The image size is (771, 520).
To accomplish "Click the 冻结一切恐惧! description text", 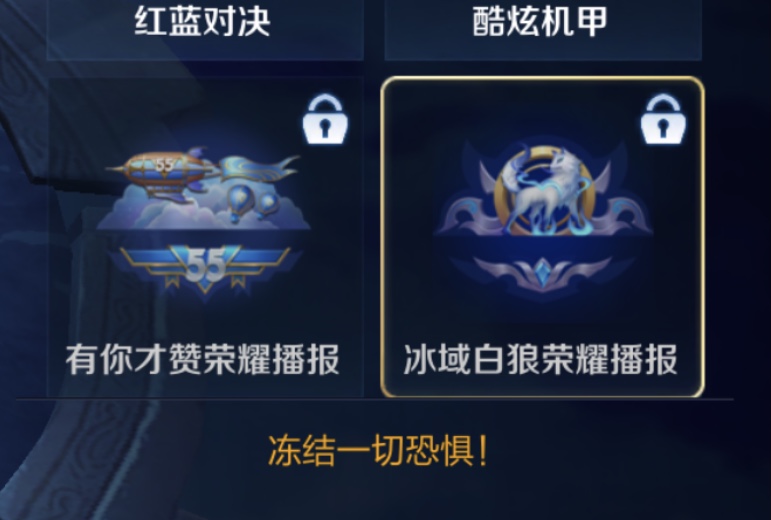I will pos(379,450).
